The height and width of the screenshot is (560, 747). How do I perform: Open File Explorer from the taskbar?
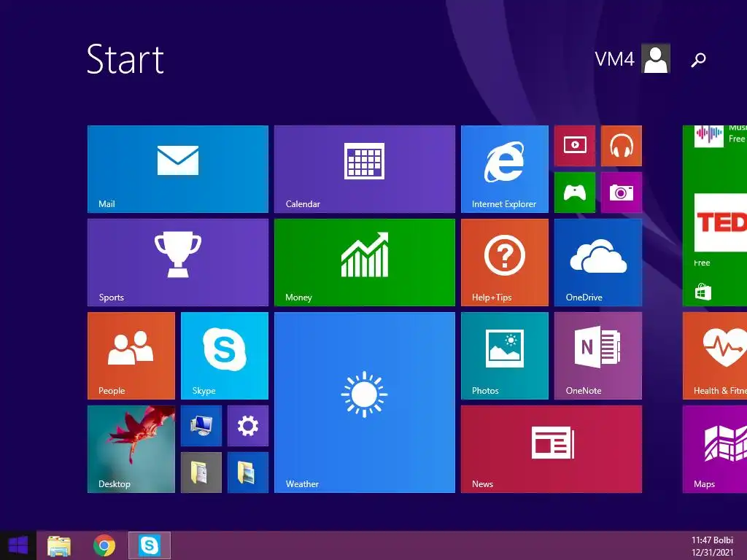pyautogui.click(x=59, y=545)
